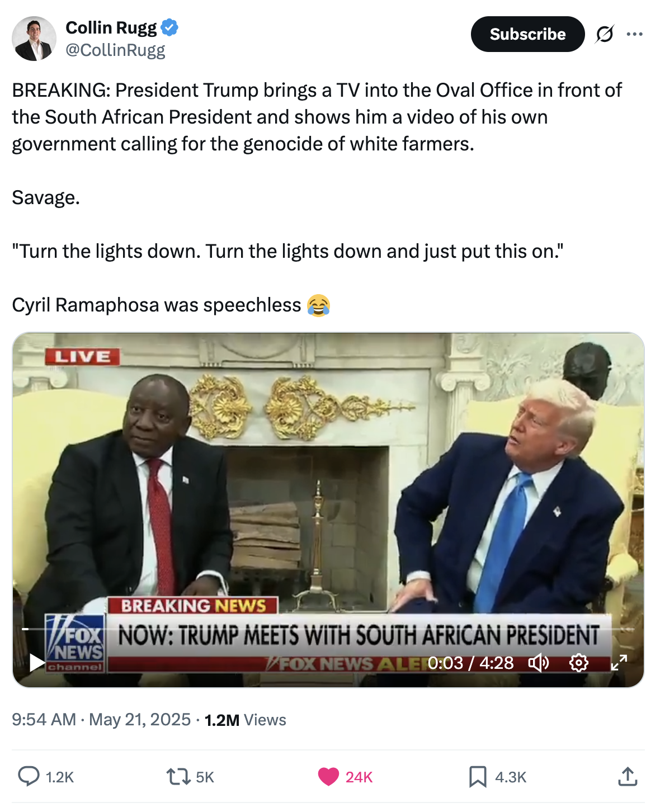Viewport: 660px width, 812px height.
Task: Click the Collin Rugg display name
Action: point(111,27)
